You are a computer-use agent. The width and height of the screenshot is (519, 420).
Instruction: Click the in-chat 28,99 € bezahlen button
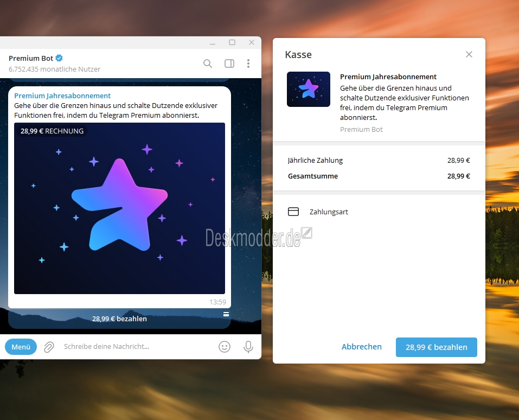(x=119, y=319)
